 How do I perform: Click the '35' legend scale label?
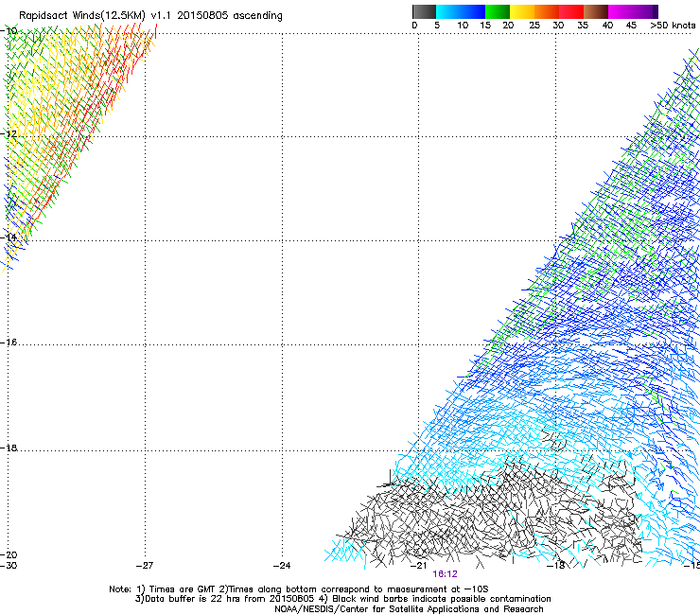click(583, 26)
